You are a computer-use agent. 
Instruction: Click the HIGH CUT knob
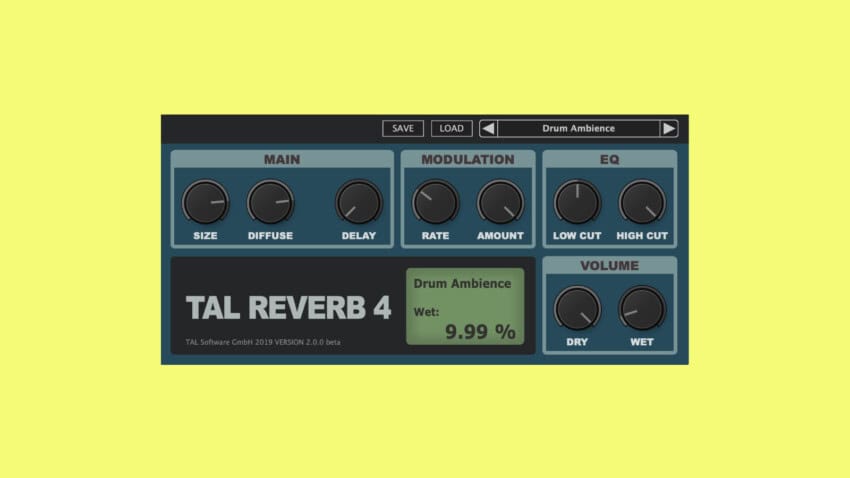click(x=642, y=202)
